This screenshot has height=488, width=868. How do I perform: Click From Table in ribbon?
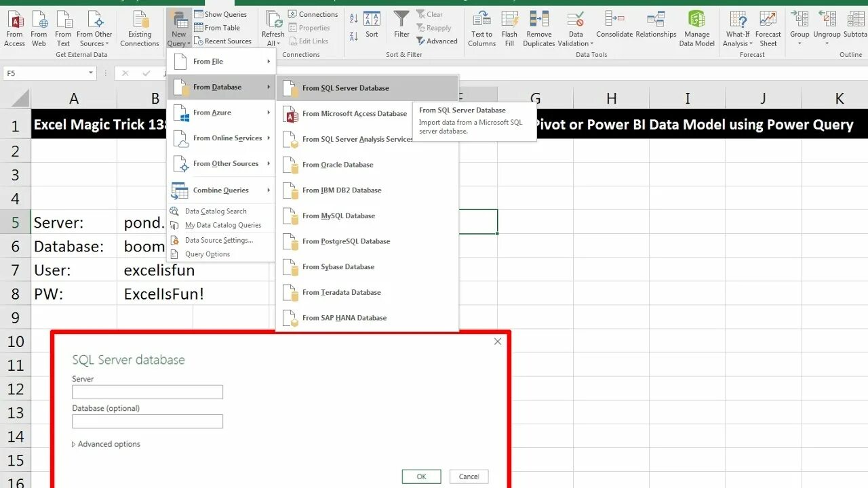[x=217, y=28]
